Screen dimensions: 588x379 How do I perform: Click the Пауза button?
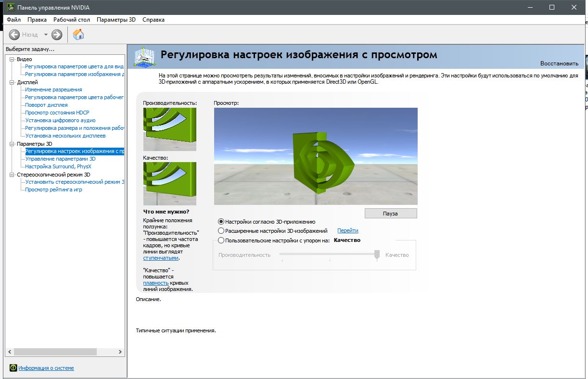tap(391, 213)
